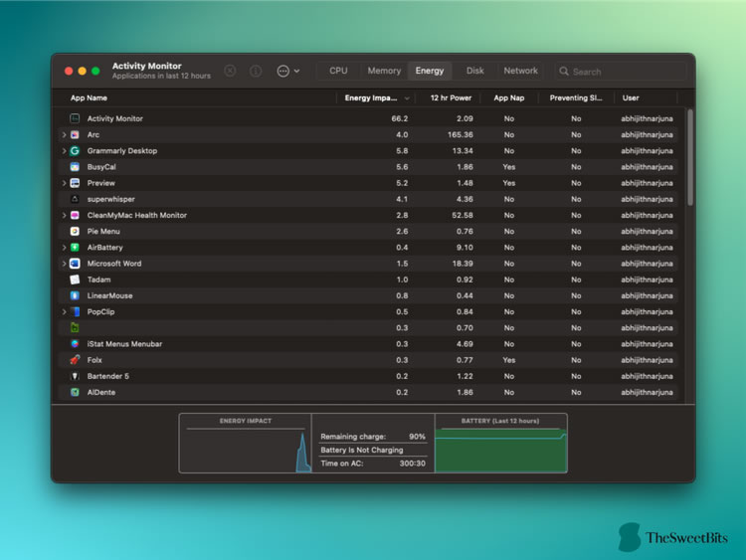Expand the PopClip row chevron
The width and height of the screenshot is (746, 560).
pyautogui.click(x=64, y=311)
